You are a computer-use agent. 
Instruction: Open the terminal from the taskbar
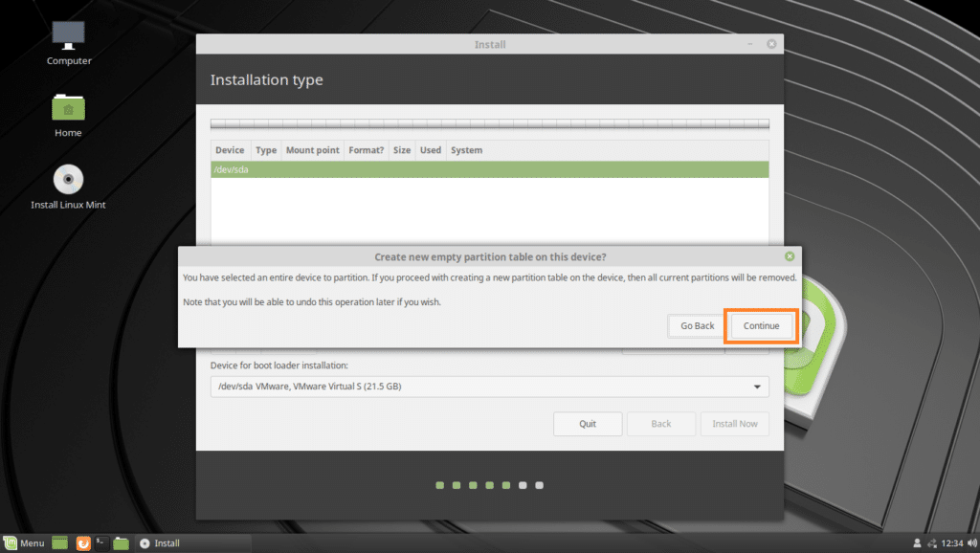tap(102, 542)
